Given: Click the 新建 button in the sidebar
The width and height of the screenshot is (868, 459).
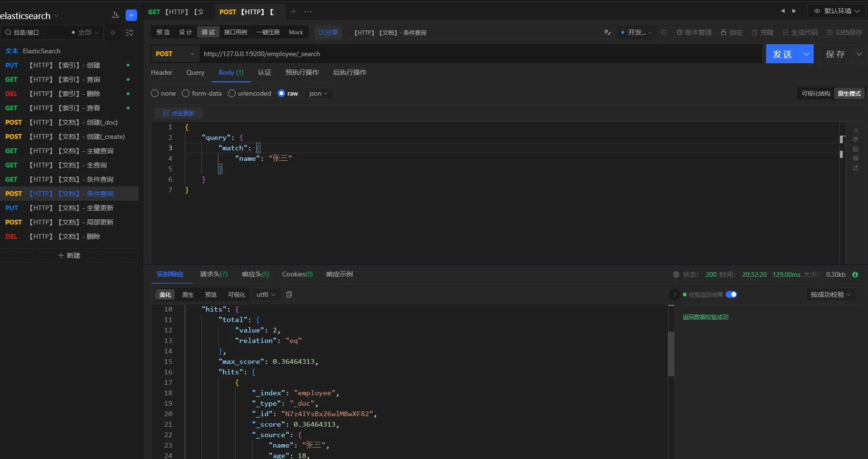Looking at the screenshot, I should click(x=69, y=256).
